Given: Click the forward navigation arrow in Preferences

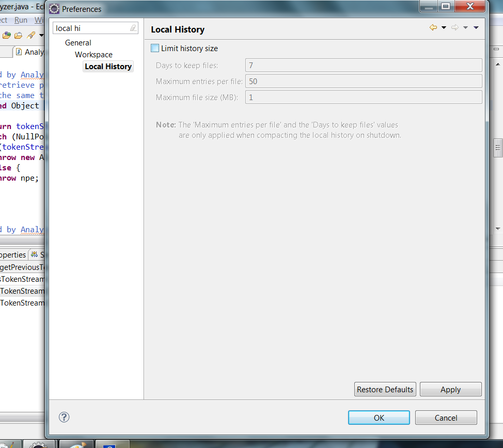Looking at the screenshot, I should pyautogui.click(x=454, y=27).
